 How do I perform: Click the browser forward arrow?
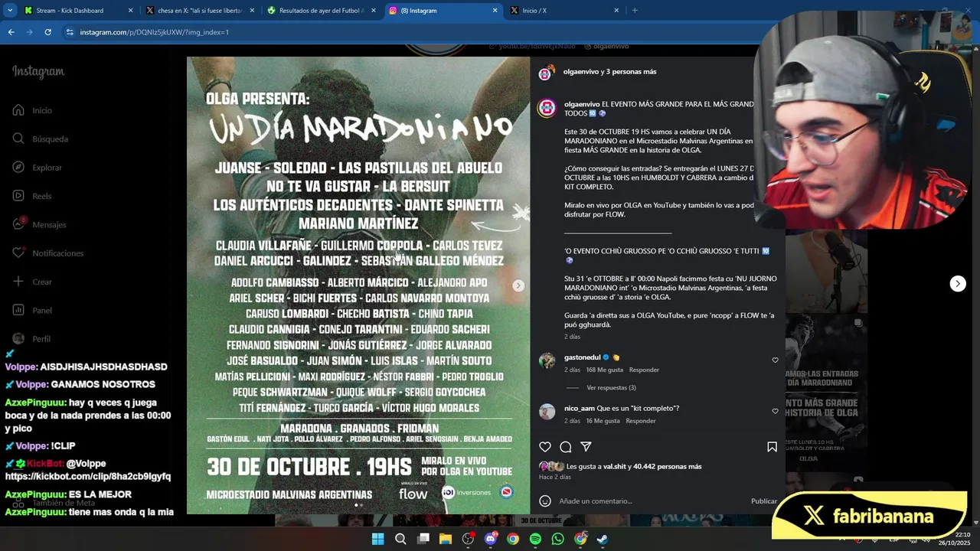tap(29, 32)
